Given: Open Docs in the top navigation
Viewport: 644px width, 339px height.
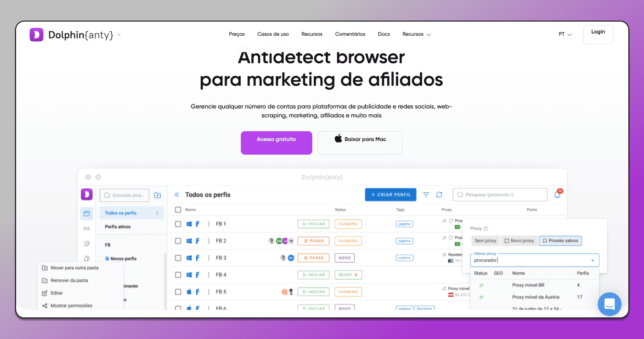Looking at the screenshot, I should [x=384, y=34].
